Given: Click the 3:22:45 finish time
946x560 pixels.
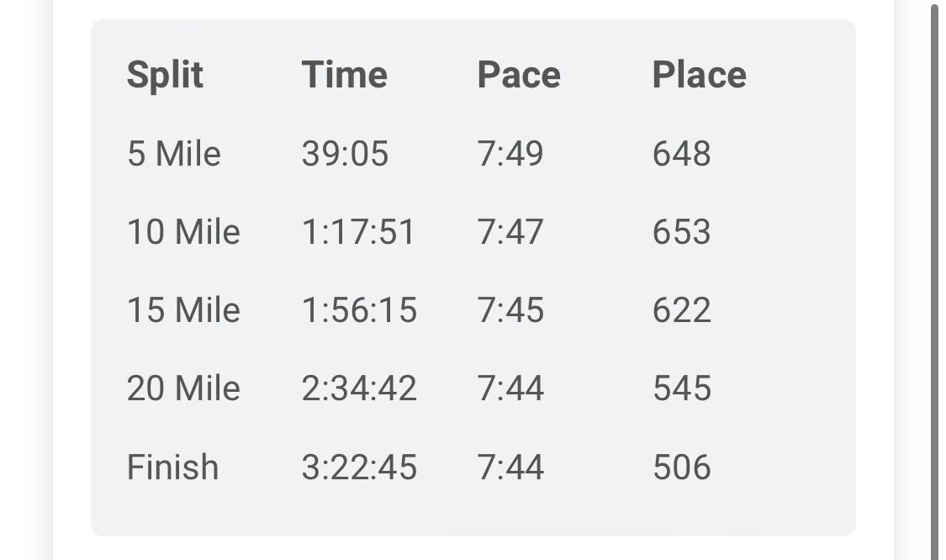Looking at the screenshot, I should pos(359,467).
